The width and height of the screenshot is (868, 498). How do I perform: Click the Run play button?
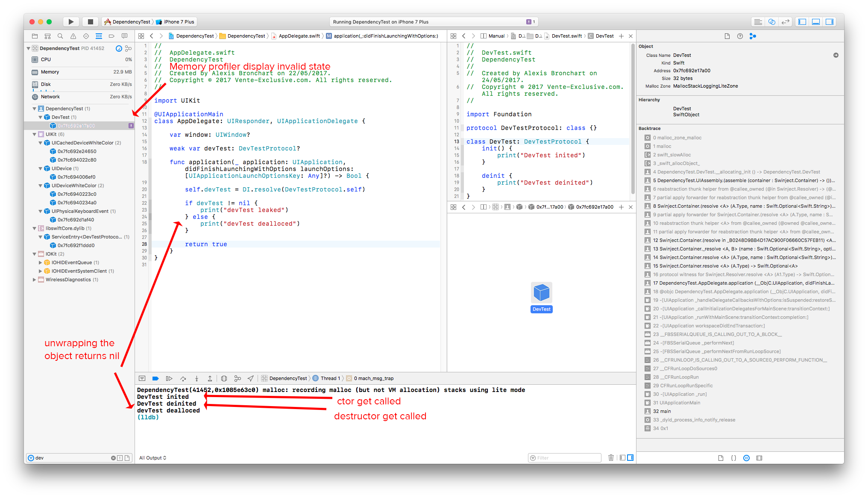(71, 22)
